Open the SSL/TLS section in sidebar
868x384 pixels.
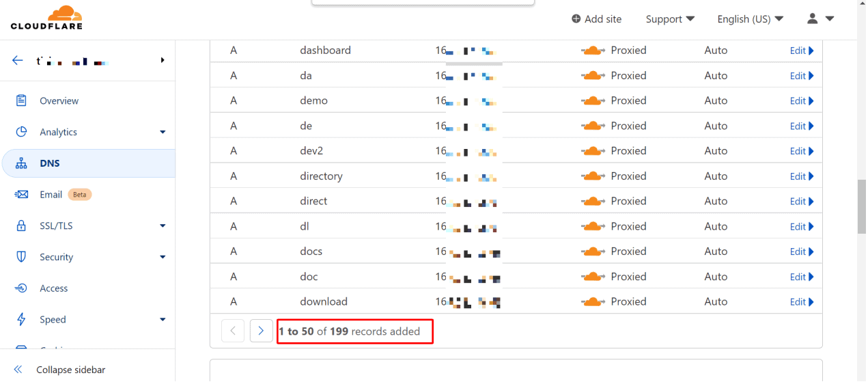pyautogui.click(x=56, y=225)
